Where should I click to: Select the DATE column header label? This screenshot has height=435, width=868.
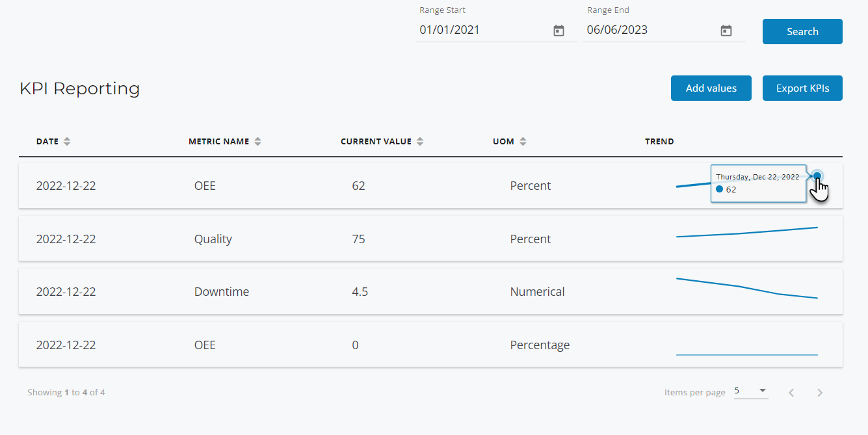[x=46, y=141]
